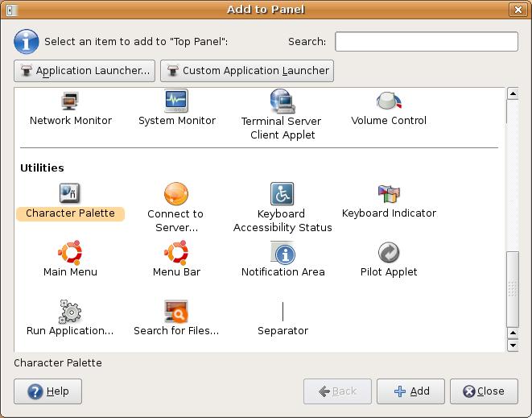Choose the Terminal Server Client Applet icon
Viewport: 532px width, 418px height.
282,101
